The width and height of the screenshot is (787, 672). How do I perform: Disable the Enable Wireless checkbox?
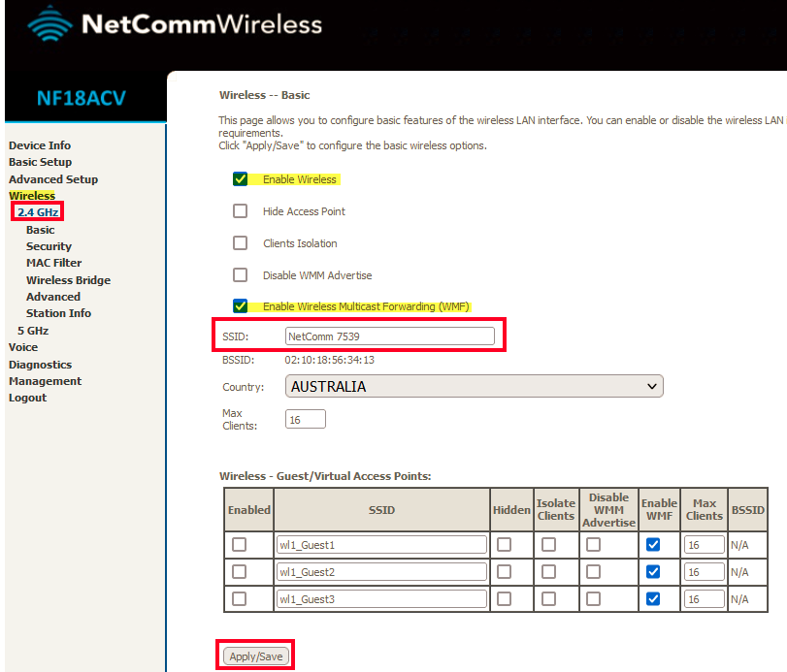point(240,178)
